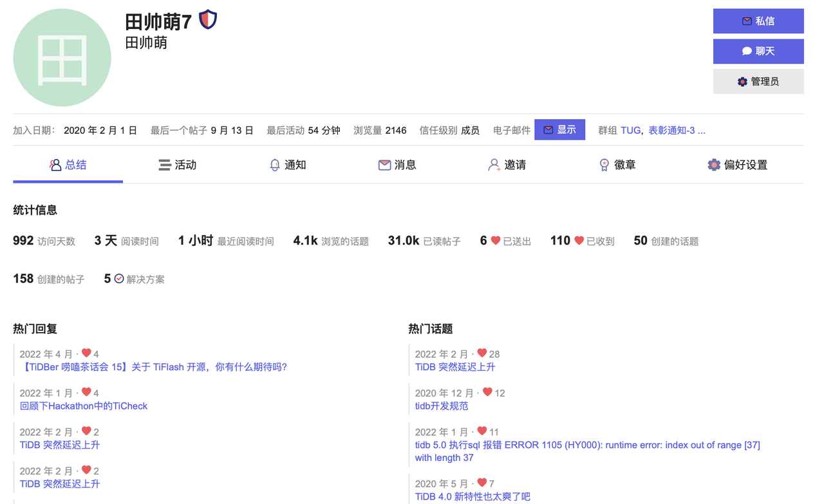The image size is (824, 504).
Task: Click the 私信 private message button
Action: [x=758, y=21]
